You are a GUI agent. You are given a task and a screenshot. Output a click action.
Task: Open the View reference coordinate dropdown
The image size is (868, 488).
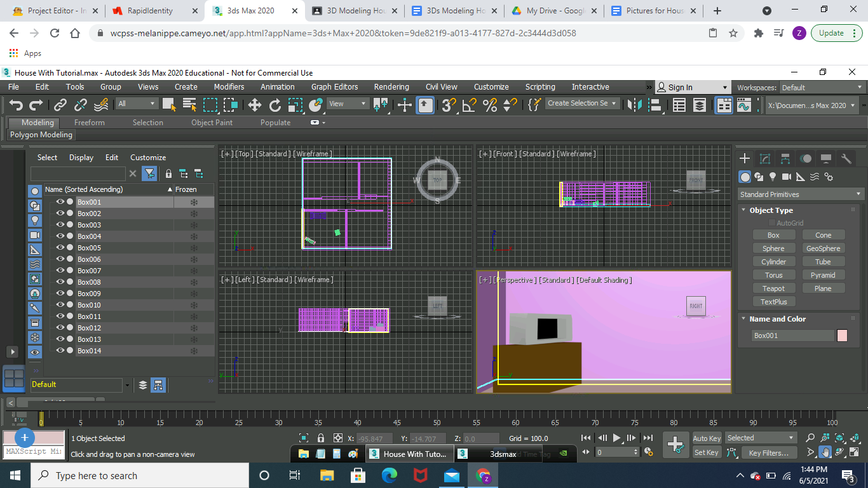(347, 104)
